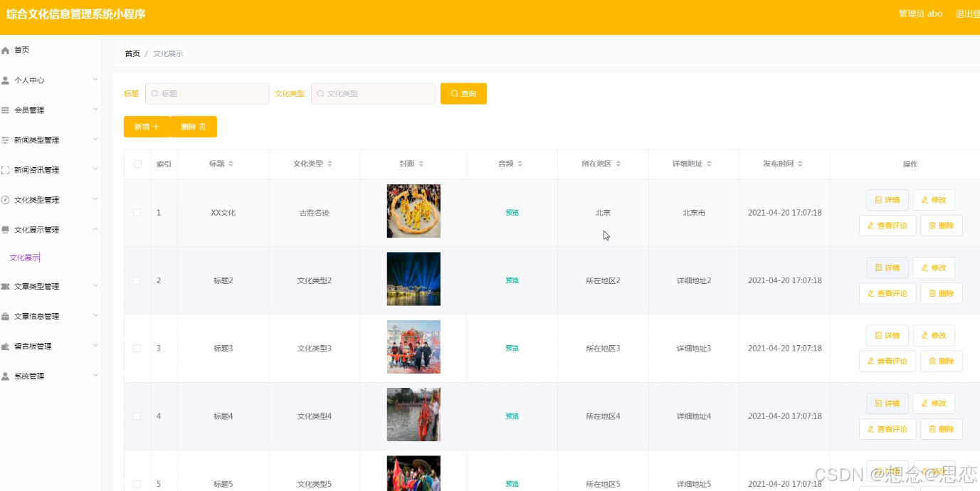Click sort arrows on 音频 column header
980x491 pixels.
(520, 164)
